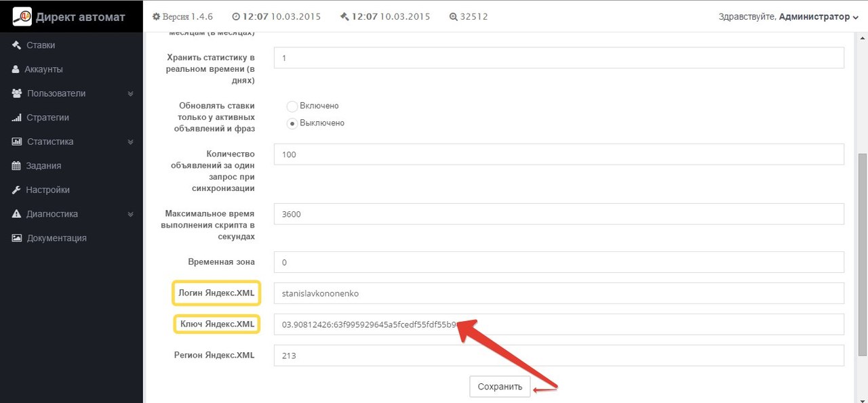868x403 pixels.
Task: Click the image icon beside Документация
Action: (16, 238)
